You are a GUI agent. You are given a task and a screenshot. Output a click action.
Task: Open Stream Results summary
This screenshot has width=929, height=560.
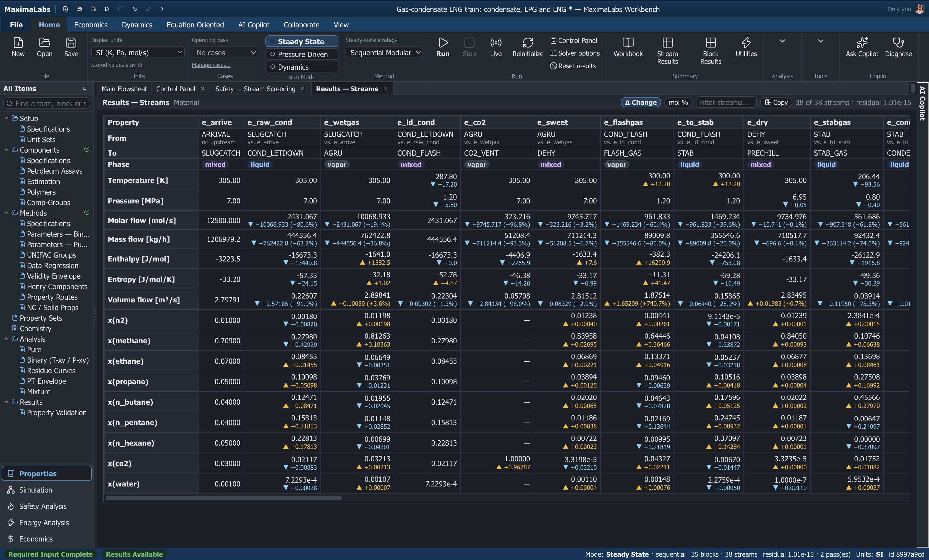[667, 51]
